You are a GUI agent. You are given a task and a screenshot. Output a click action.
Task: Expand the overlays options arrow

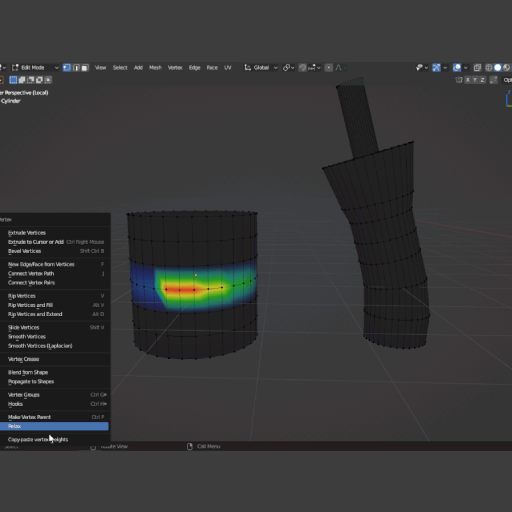pos(466,68)
